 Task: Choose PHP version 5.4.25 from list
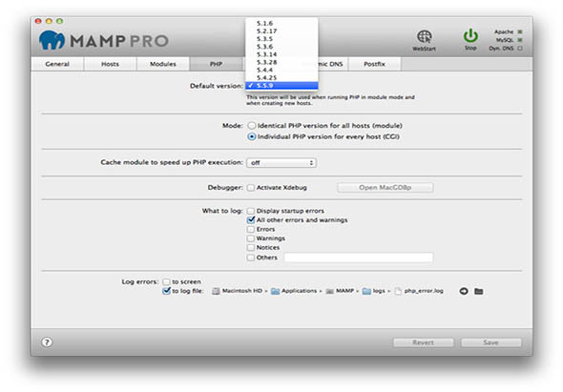tap(281, 77)
